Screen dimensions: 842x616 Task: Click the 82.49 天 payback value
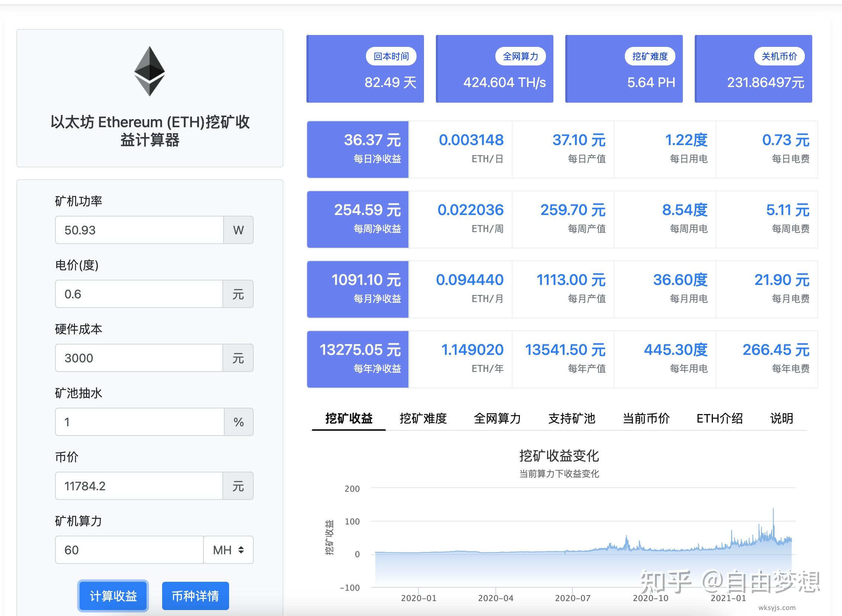(390, 83)
